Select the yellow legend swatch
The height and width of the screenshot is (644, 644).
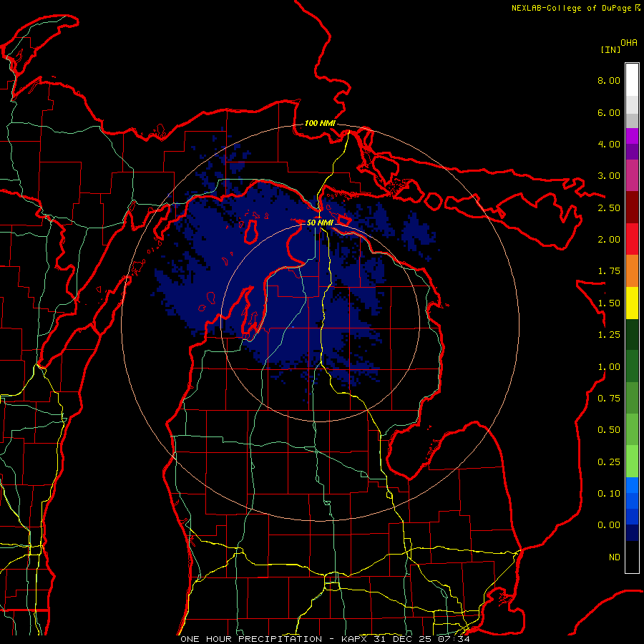(x=632, y=303)
